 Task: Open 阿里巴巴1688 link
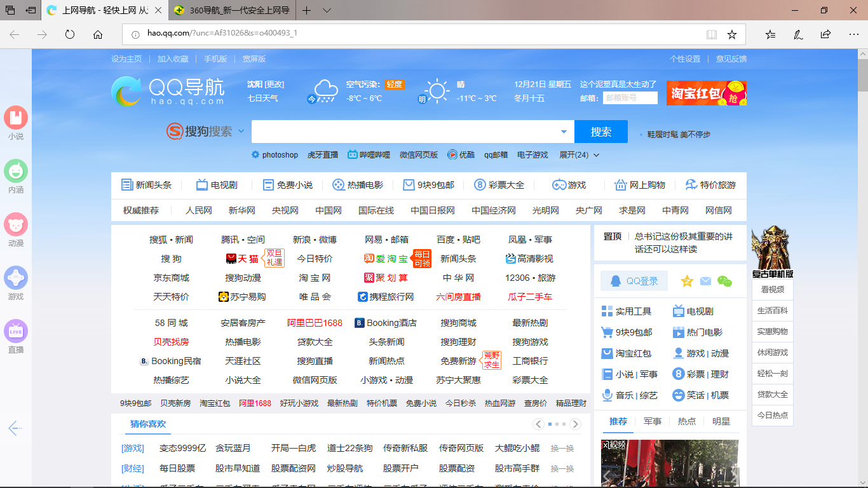click(315, 323)
